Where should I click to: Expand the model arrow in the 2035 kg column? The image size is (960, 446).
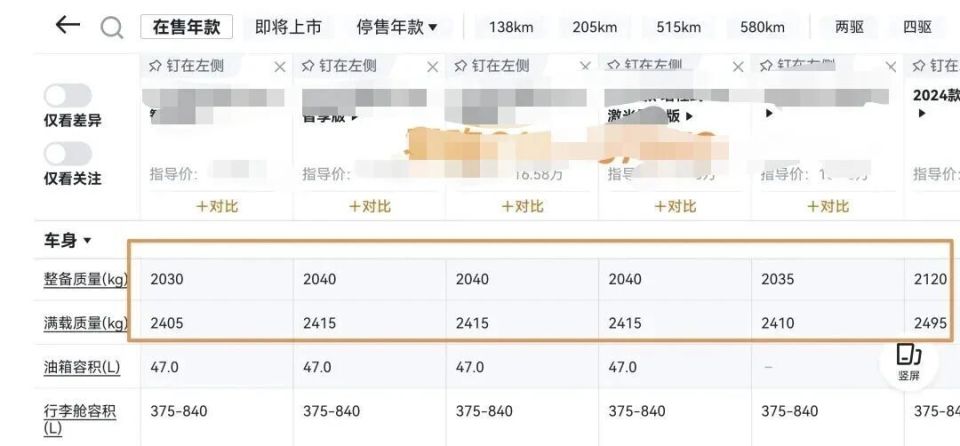coord(770,113)
